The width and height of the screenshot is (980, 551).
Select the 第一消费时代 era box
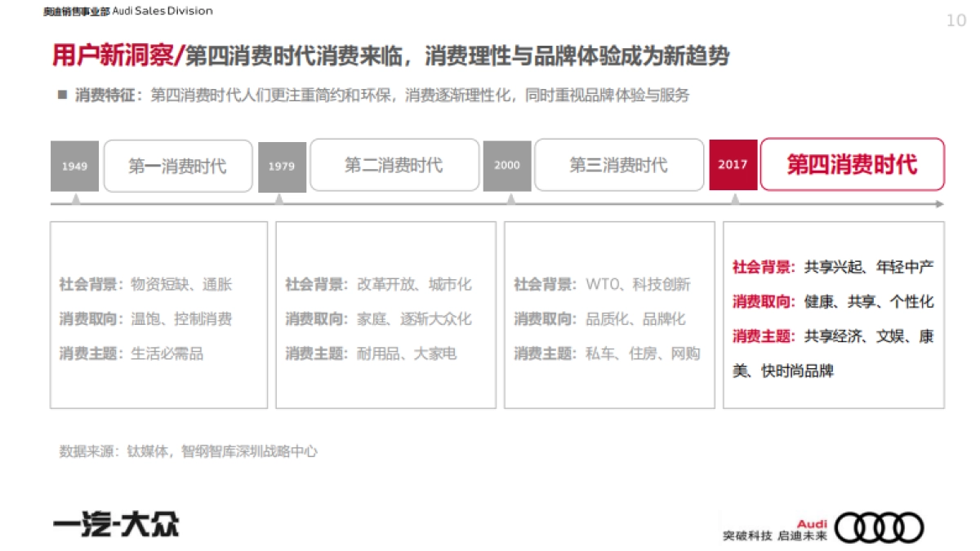point(177,166)
